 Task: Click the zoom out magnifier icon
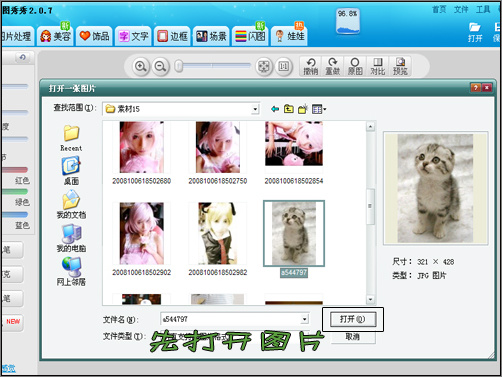160,66
